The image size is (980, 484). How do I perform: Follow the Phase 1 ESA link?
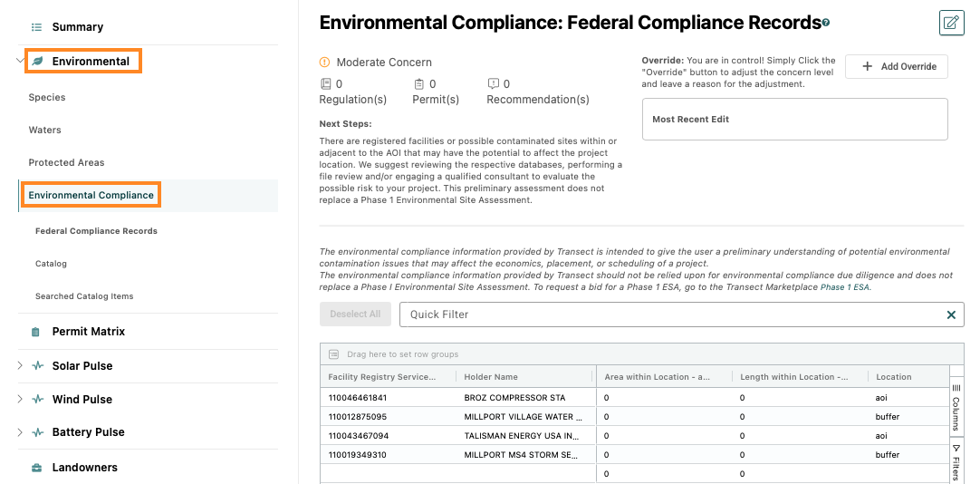click(844, 287)
